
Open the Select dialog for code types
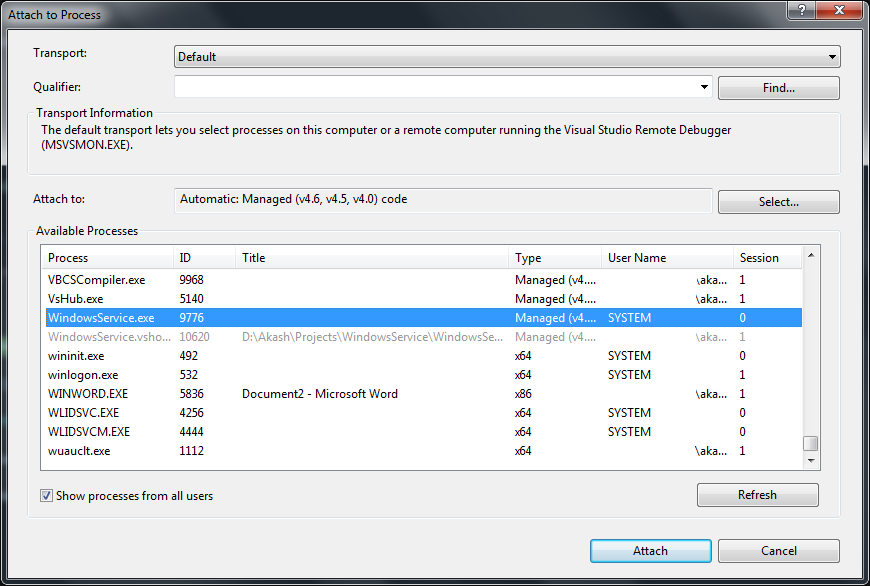coord(778,202)
